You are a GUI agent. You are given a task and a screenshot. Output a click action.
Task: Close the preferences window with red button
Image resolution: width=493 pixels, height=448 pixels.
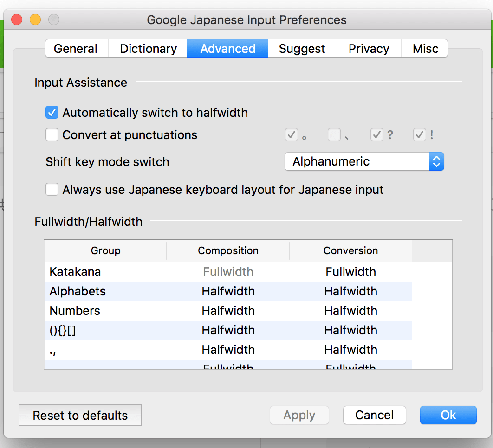pos(17,19)
